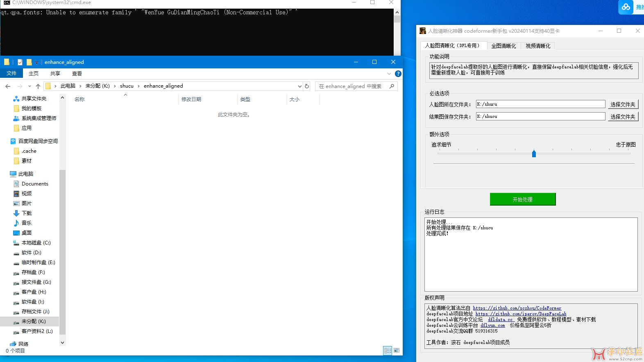Click the green 开始处理 button
The width and height of the screenshot is (644, 362).
[x=523, y=199]
